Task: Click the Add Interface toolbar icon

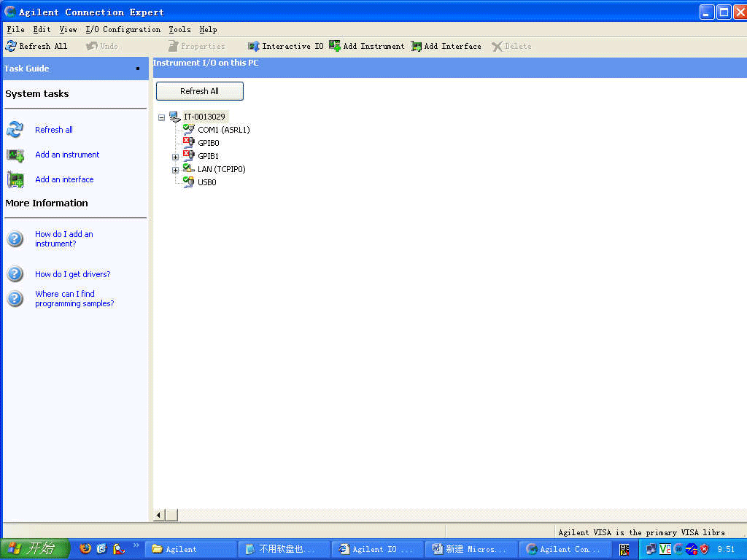Action: pos(417,46)
